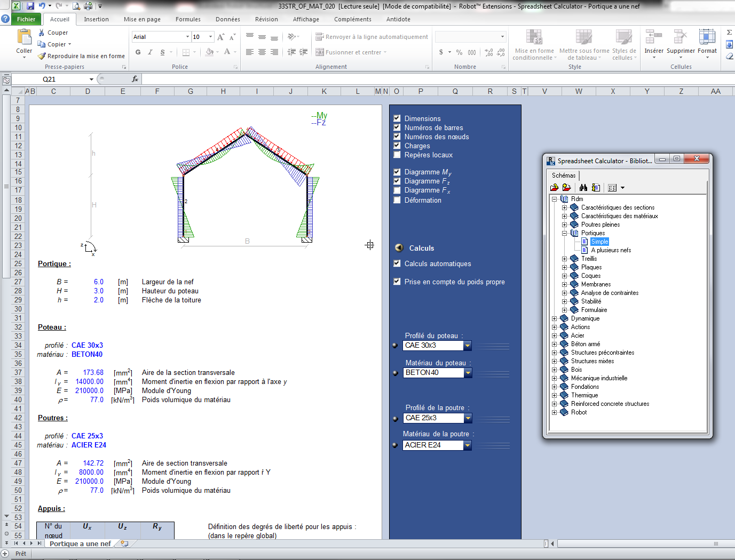Click the quick print printer icon

coord(88,6)
